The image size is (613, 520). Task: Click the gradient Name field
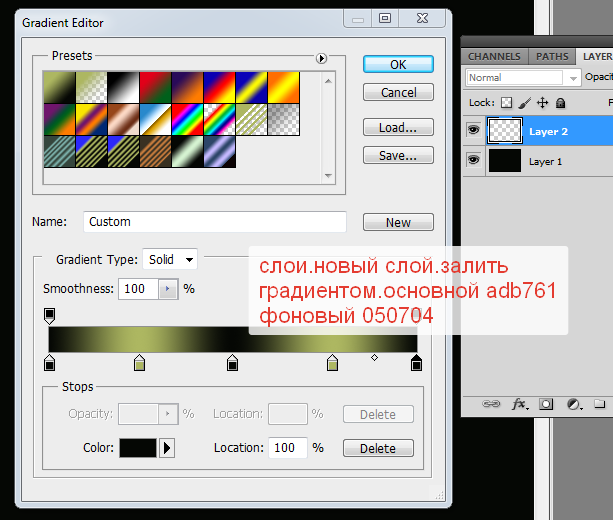[215, 222]
